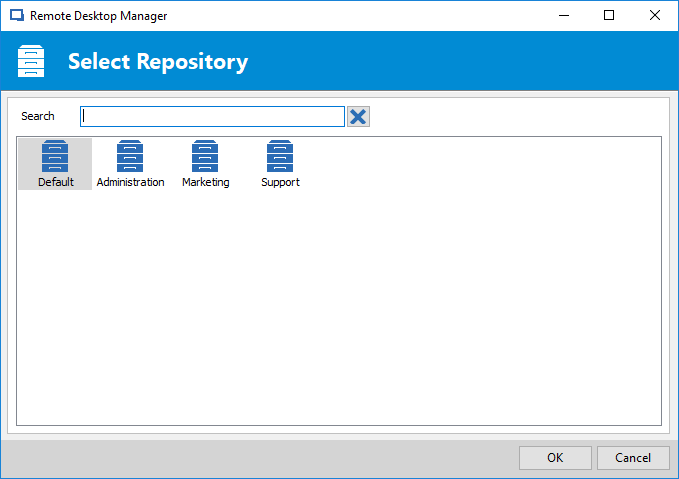Viewport: 679px width, 479px height.
Task: Click the white cabinet icon in the header
Action: tap(31, 61)
